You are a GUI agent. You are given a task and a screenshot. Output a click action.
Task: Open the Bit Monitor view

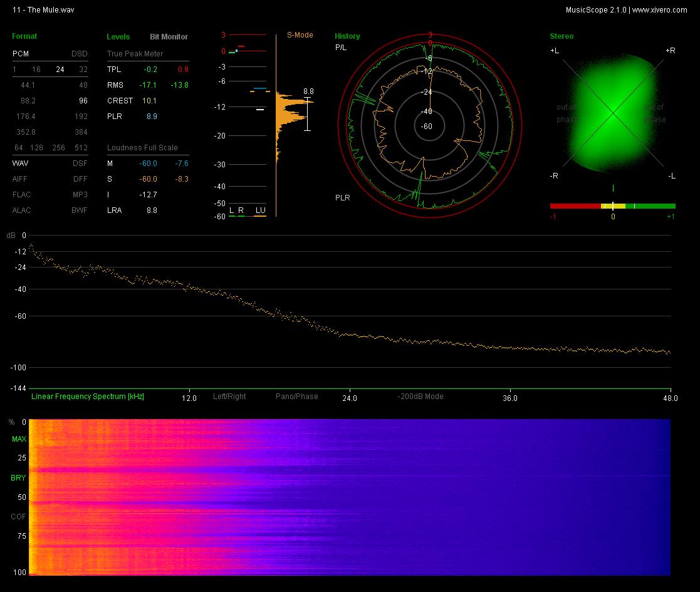(169, 36)
